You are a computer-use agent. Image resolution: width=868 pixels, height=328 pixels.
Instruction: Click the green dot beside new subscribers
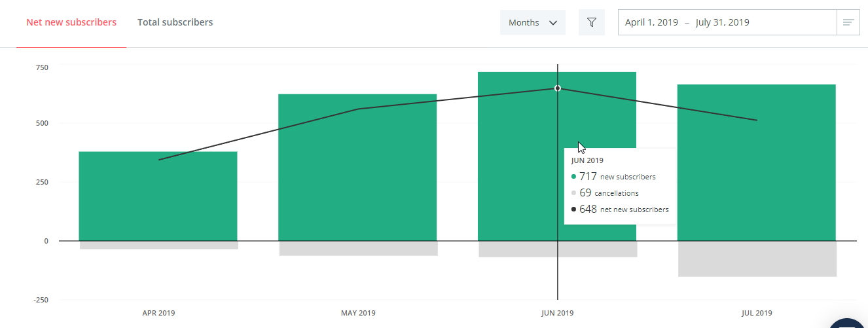click(573, 177)
